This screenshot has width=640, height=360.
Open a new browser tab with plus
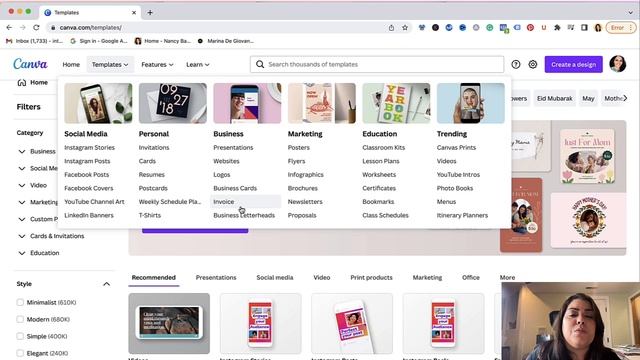150,13
